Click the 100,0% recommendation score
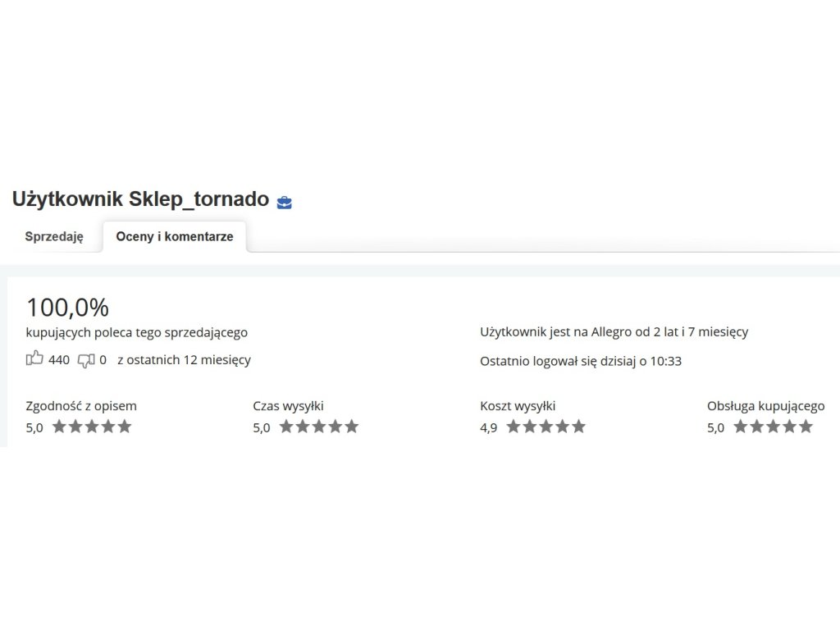This screenshot has height=630, width=840. (67, 308)
